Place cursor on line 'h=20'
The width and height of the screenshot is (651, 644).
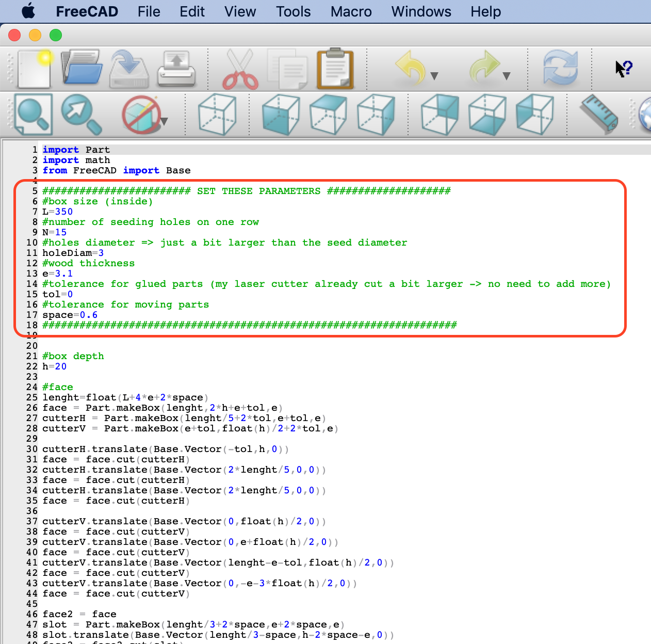pyautogui.click(x=54, y=366)
